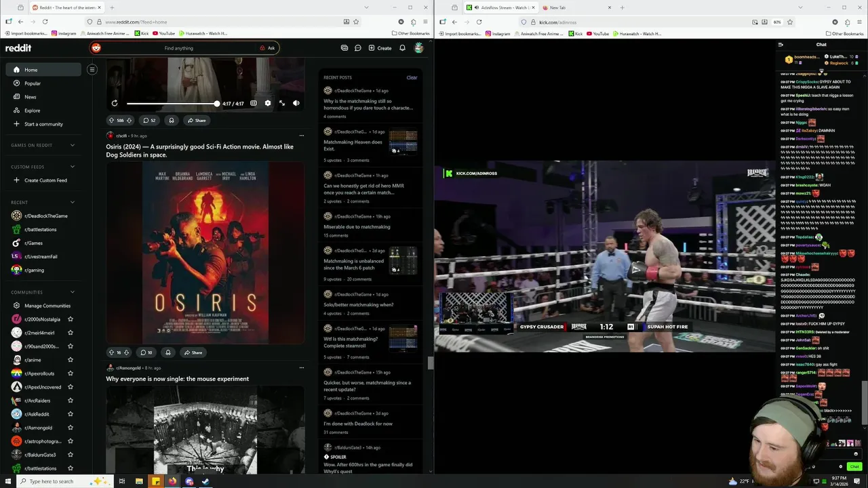Image resolution: width=868 pixels, height=488 pixels.
Task: Favorite r/anime with its star
Action: pos(71,360)
